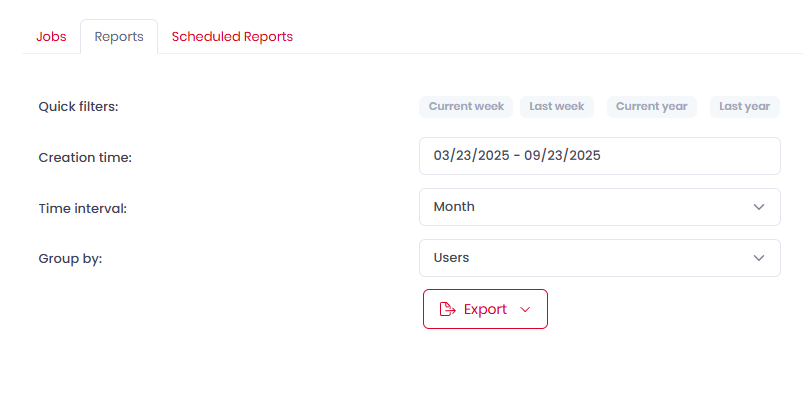Click the selected Users value text
The width and height of the screenshot is (803, 402).
click(x=451, y=258)
